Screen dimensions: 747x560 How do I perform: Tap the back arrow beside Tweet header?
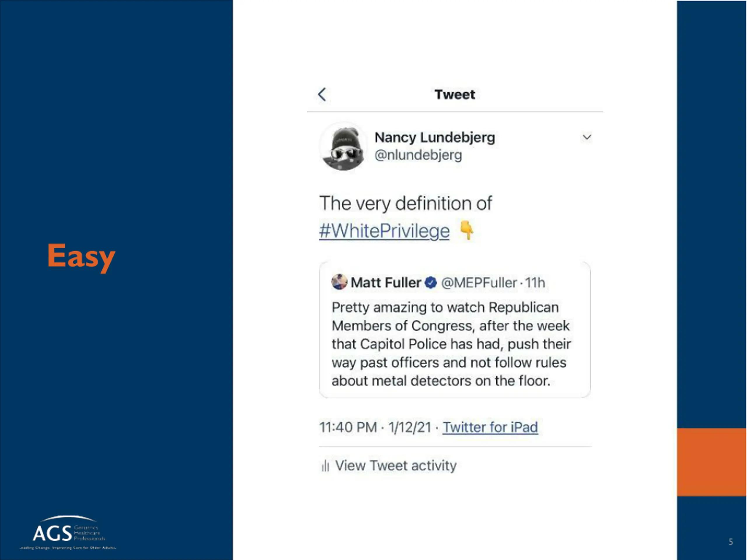[322, 94]
